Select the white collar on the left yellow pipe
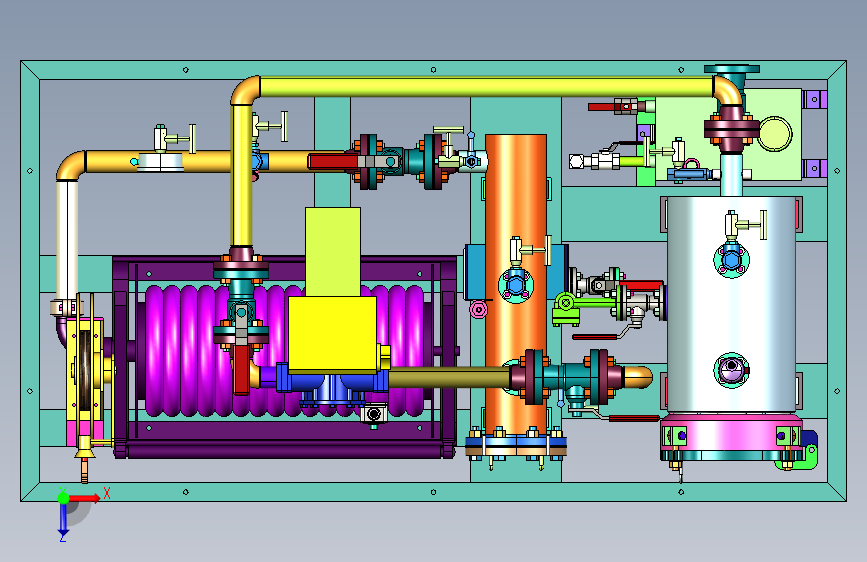The width and height of the screenshot is (867, 562). pos(160,162)
